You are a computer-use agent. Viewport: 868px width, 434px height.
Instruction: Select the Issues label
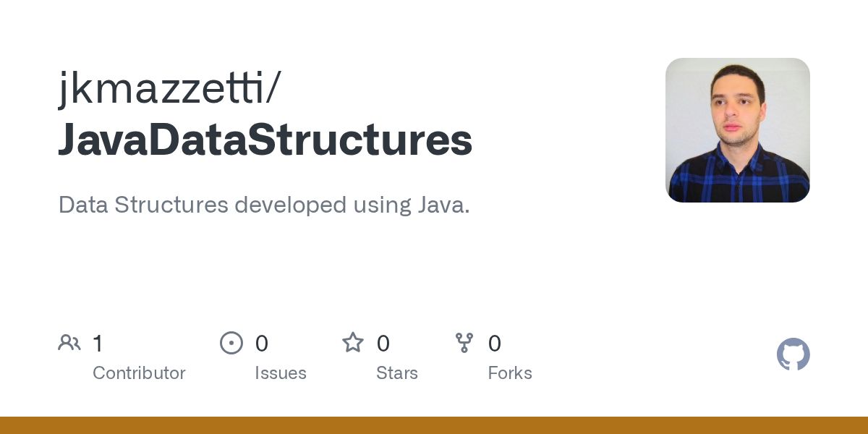280,373
